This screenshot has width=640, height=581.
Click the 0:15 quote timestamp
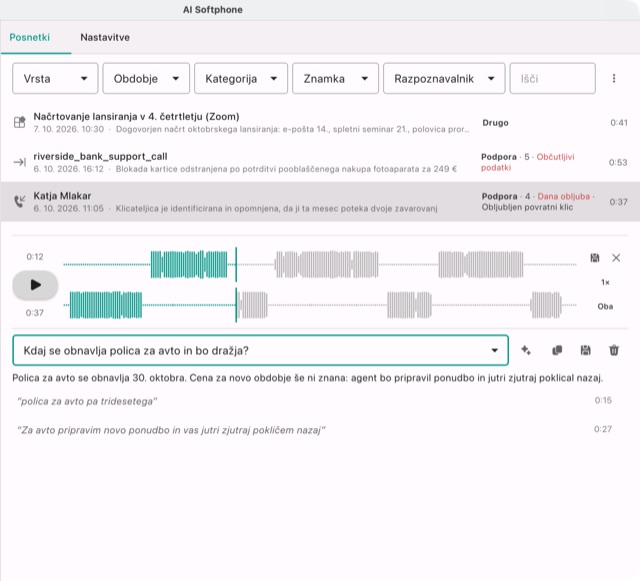click(x=603, y=400)
